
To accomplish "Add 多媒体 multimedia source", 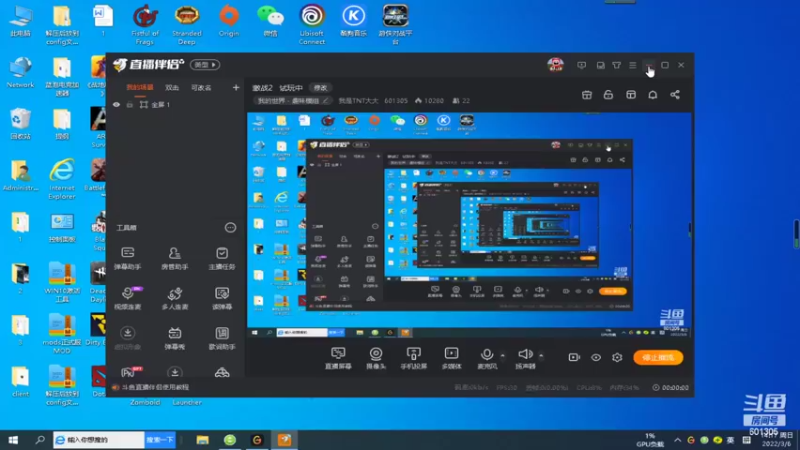I will pos(452,358).
